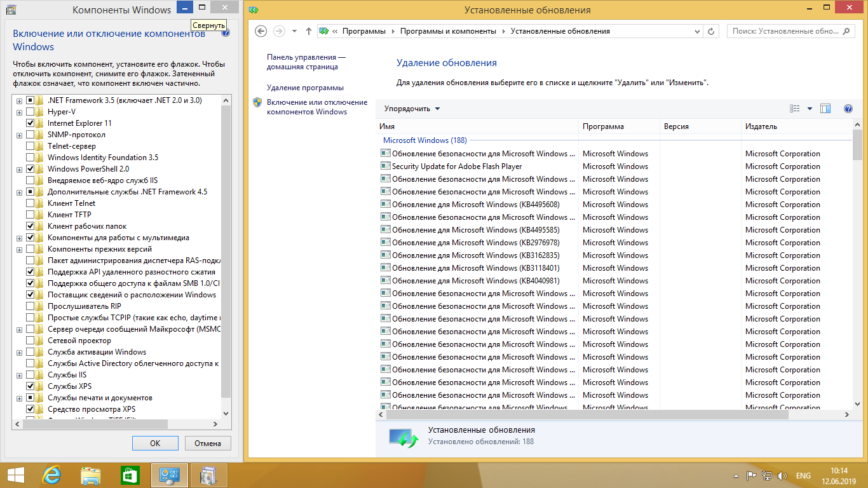Open File Explorer from the taskbar
Viewport: 868px width, 488px height.
[91, 475]
